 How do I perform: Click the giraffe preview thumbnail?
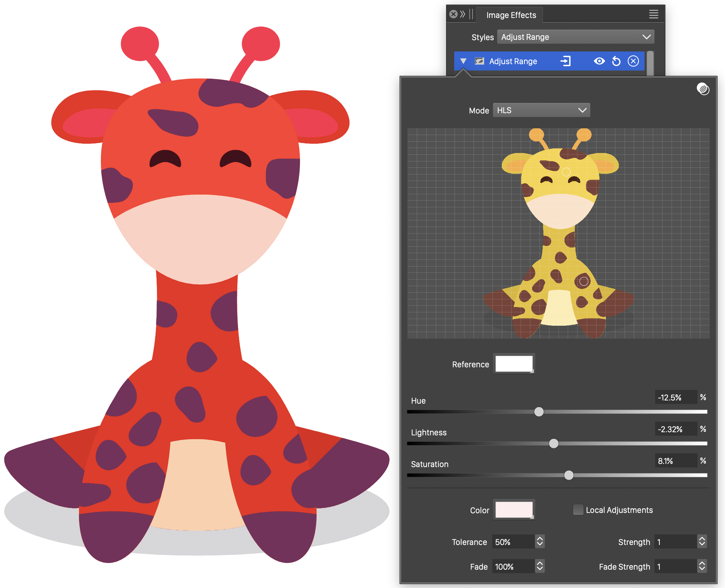[558, 233]
